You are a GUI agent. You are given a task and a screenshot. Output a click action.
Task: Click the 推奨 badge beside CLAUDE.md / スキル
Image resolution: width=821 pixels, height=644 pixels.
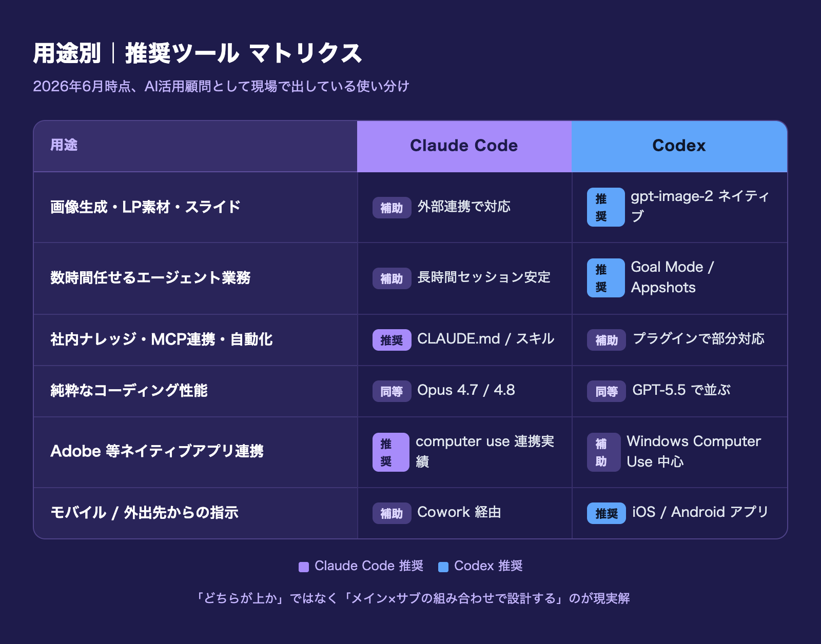pyautogui.click(x=392, y=340)
